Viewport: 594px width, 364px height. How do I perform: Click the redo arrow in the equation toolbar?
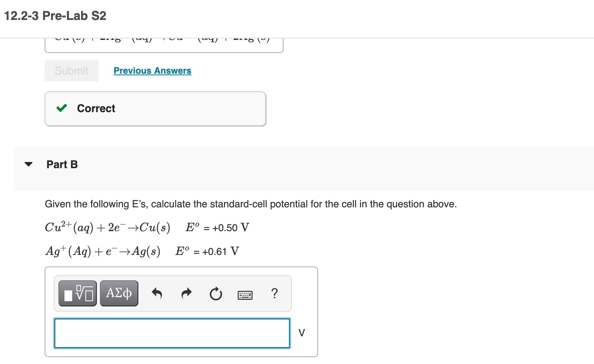(x=186, y=294)
